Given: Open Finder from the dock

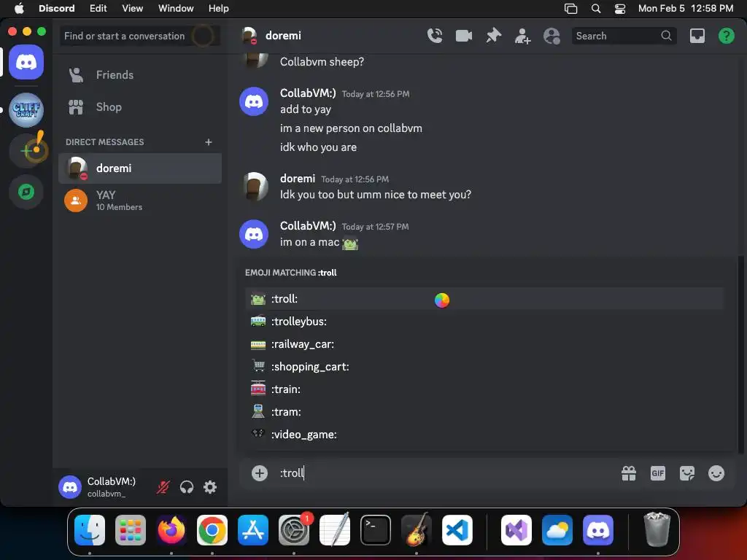Looking at the screenshot, I should point(90,530).
